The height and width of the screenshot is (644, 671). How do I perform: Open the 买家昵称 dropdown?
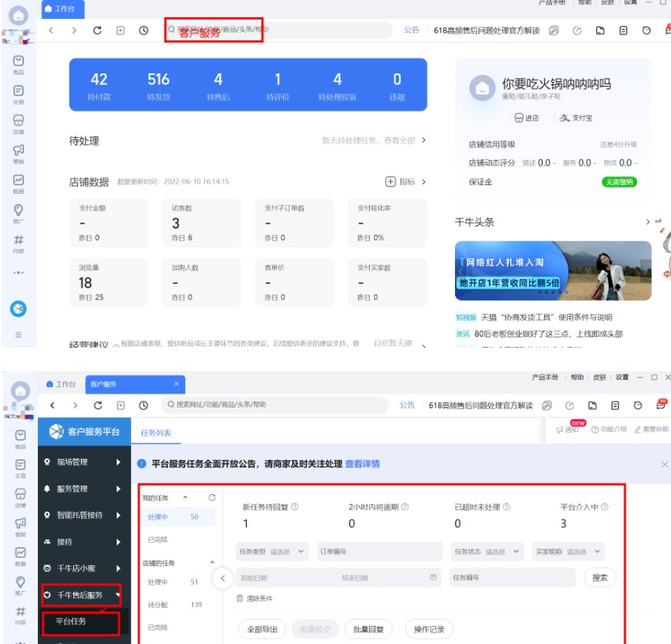click(568, 552)
